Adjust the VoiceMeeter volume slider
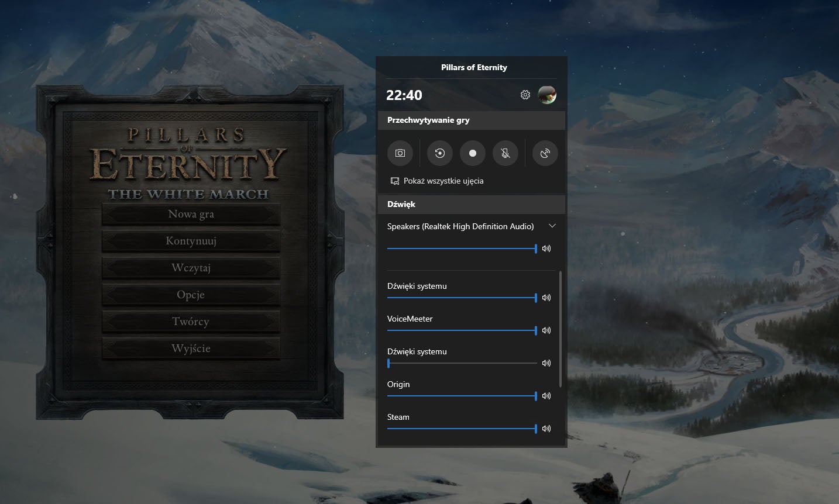The image size is (839, 504). [x=462, y=330]
